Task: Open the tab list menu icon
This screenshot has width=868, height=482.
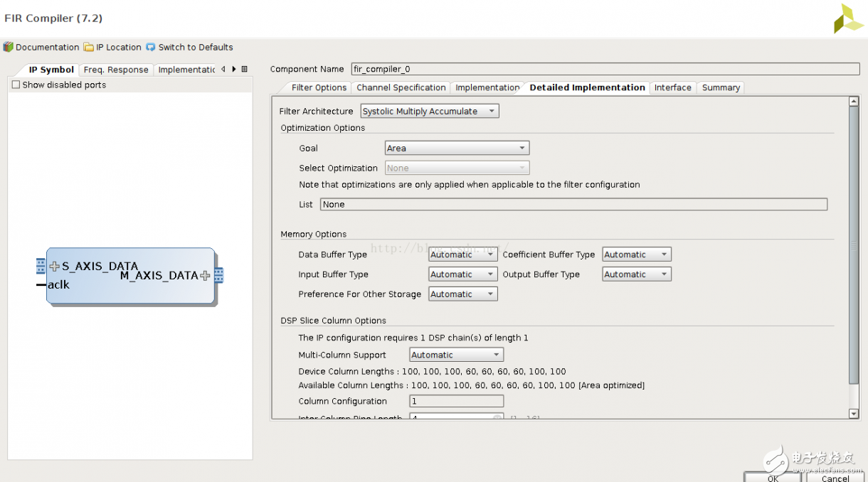Action: click(244, 69)
